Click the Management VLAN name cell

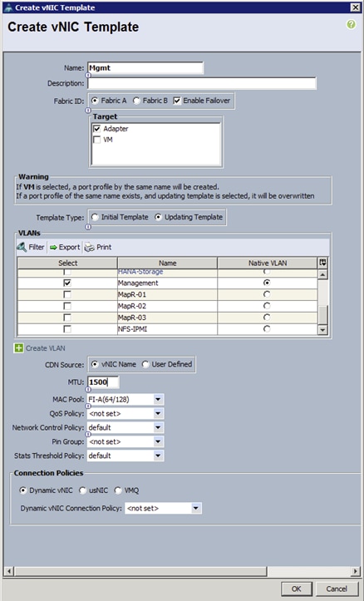point(167,283)
